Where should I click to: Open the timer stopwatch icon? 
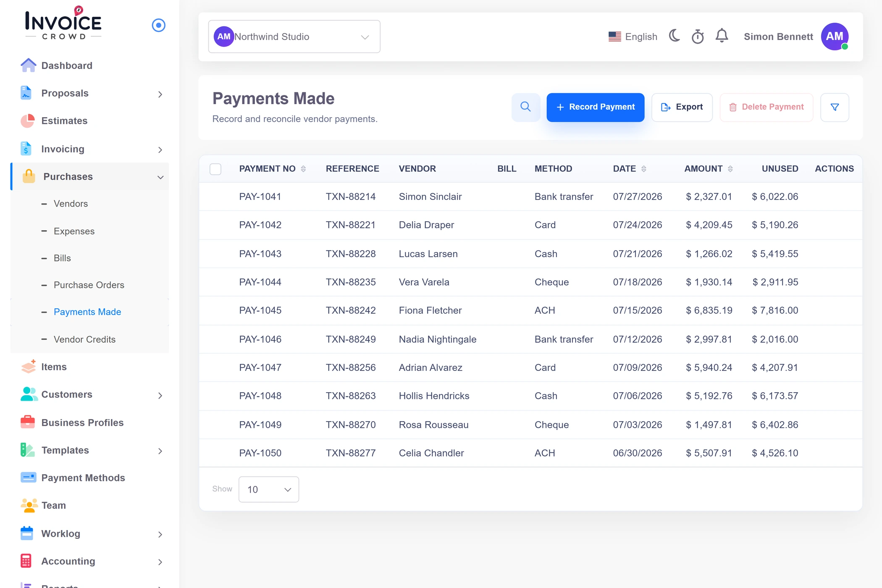[x=698, y=37]
